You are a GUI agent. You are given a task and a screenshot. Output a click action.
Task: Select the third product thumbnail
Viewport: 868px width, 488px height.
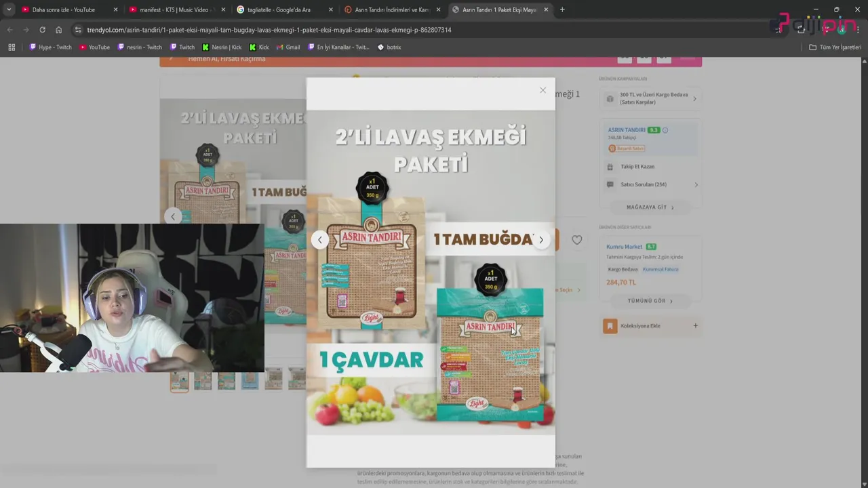point(226,381)
